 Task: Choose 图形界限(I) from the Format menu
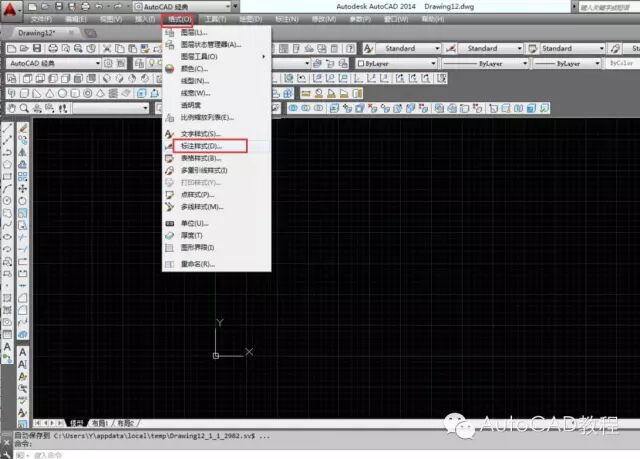click(x=217, y=248)
